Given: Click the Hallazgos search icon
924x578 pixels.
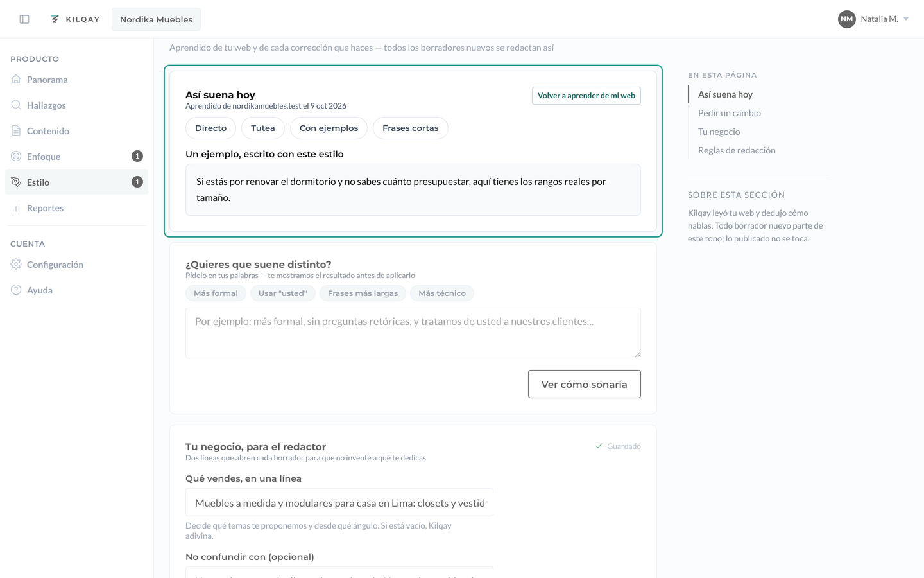Looking at the screenshot, I should point(16,105).
